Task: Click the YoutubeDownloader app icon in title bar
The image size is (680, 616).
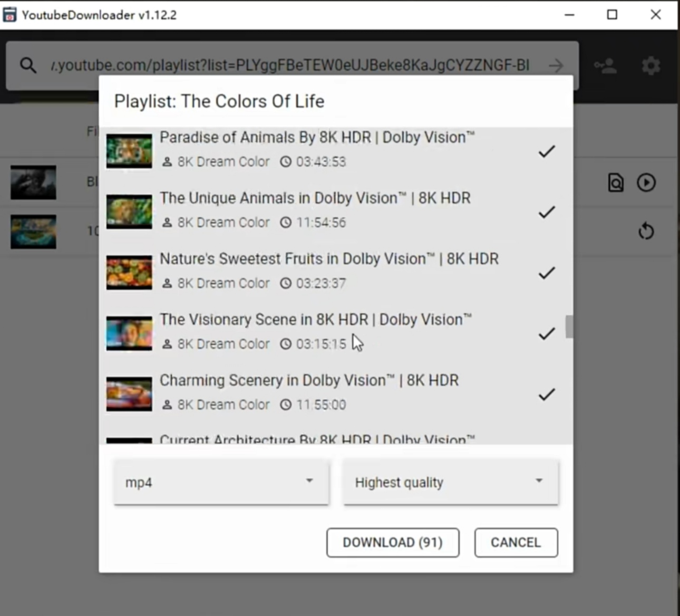Action: (x=9, y=15)
